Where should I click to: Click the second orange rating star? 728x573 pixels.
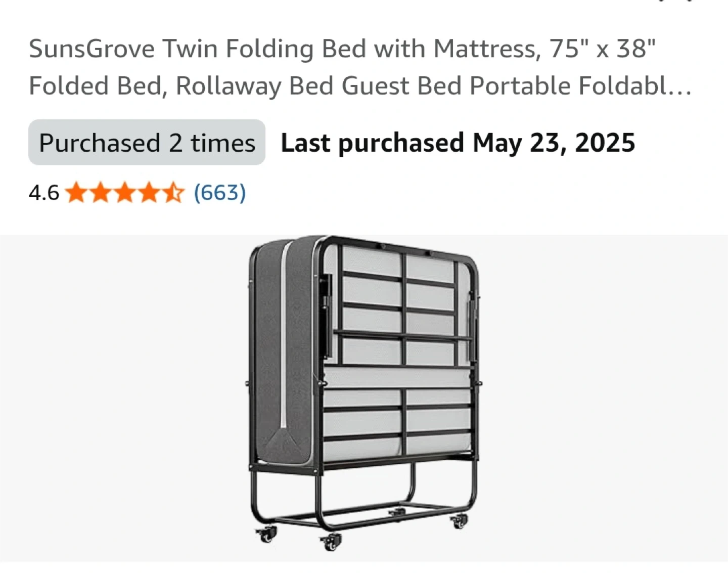[x=100, y=193]
